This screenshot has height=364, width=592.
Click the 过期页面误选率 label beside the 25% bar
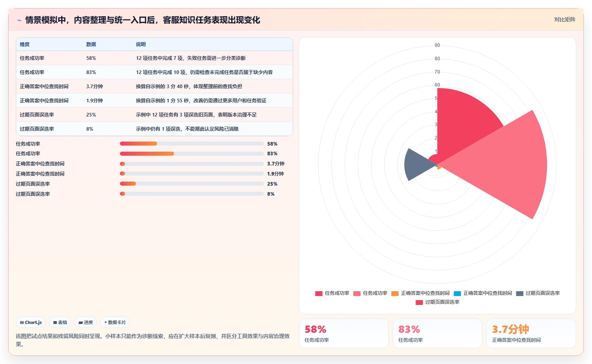pos(33,184)
